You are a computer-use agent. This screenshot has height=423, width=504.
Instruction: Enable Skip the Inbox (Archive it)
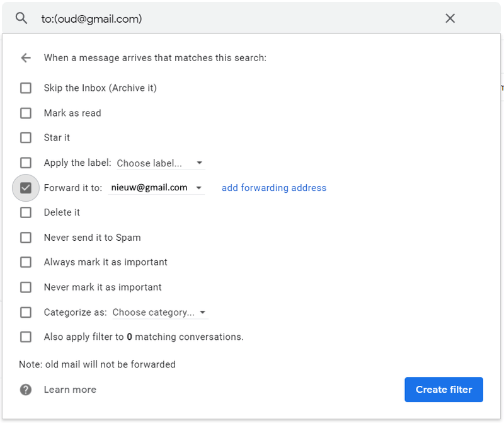pos(26,88)
